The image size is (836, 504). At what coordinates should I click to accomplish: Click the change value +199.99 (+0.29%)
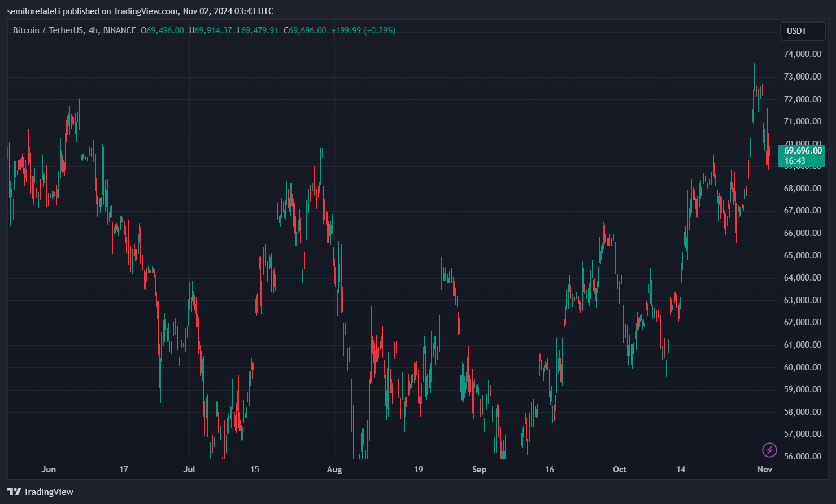(363, 30)
